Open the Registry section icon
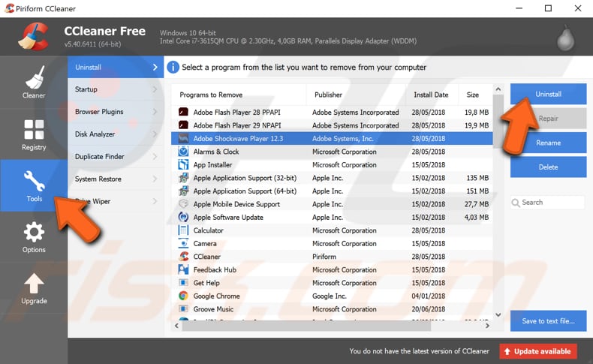 [x=34, y=130]
